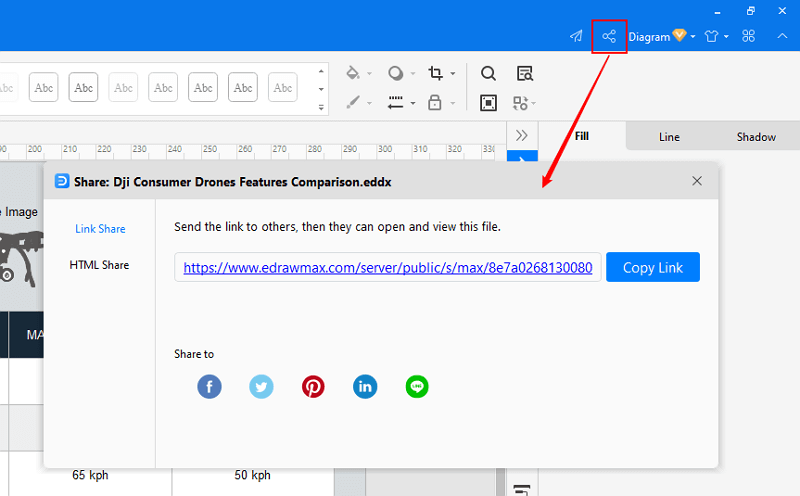The image size is (800, 496).
Task: Click the paper plane publish icon
Action: coord(576,36)
